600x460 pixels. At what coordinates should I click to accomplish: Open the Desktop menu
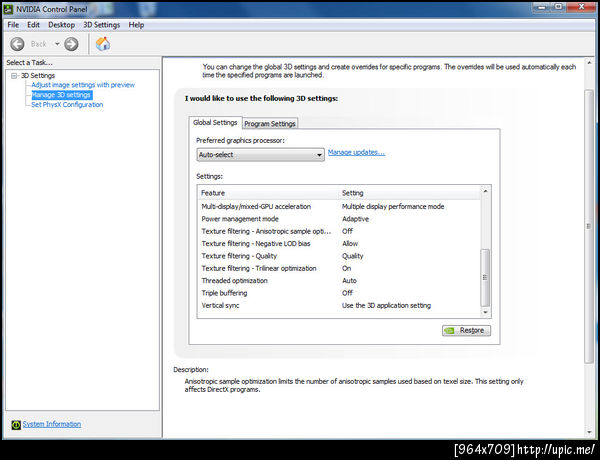[61, 25]
